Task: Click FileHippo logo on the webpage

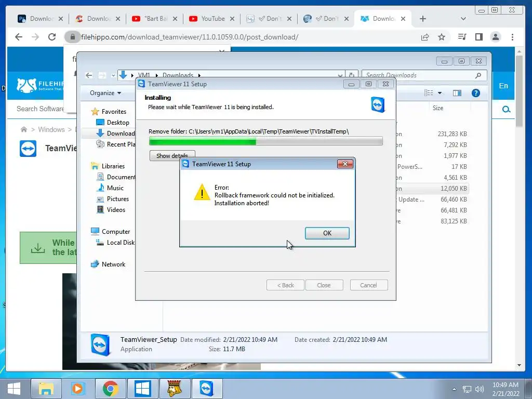Action: [40, 85]
